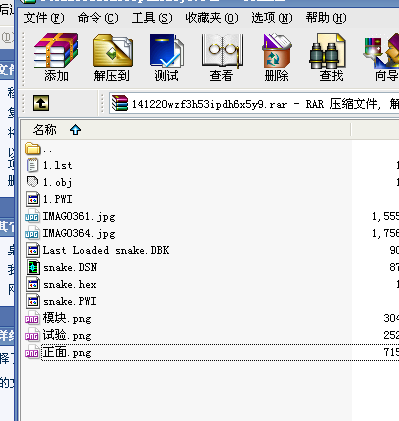Select the 1.PWI file icon
Image resolution: width=399 pixels, height=421 pixels.
tap(33, 199)
